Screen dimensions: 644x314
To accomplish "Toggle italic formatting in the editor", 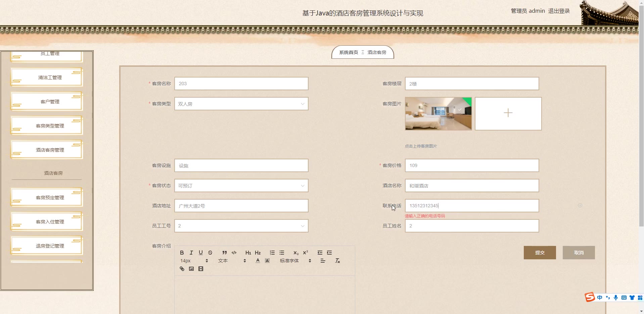I will 191,253.
